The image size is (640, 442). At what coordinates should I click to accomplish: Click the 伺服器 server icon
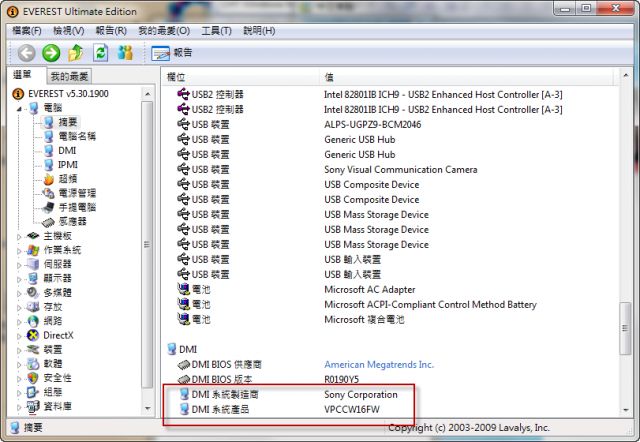[33, 264]
